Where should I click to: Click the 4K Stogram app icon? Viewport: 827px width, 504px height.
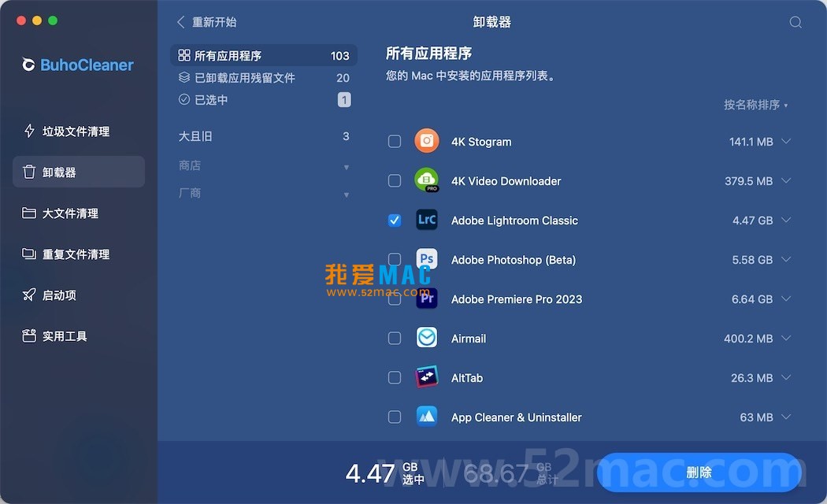point(427,141)
